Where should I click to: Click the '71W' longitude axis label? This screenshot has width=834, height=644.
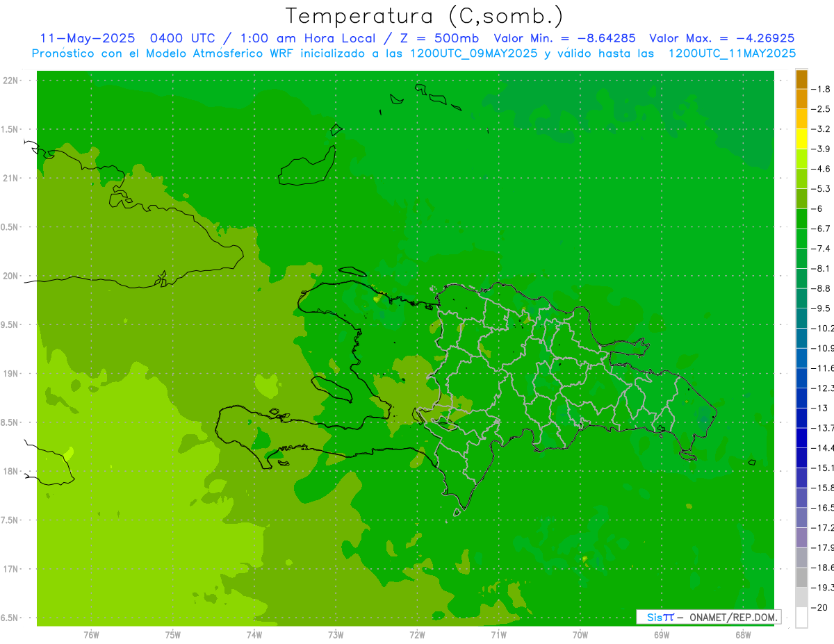pos(498,634)
